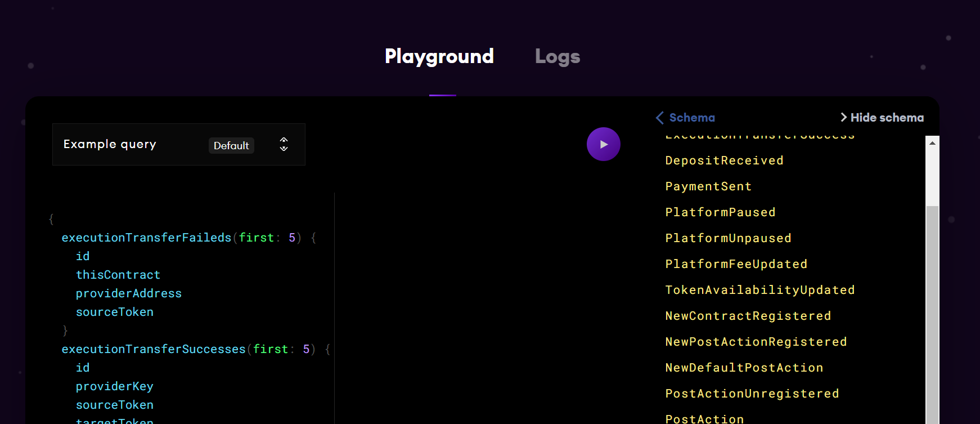Run the query with the play button
This screenshot has width=980, height=424.
[603, 144]
